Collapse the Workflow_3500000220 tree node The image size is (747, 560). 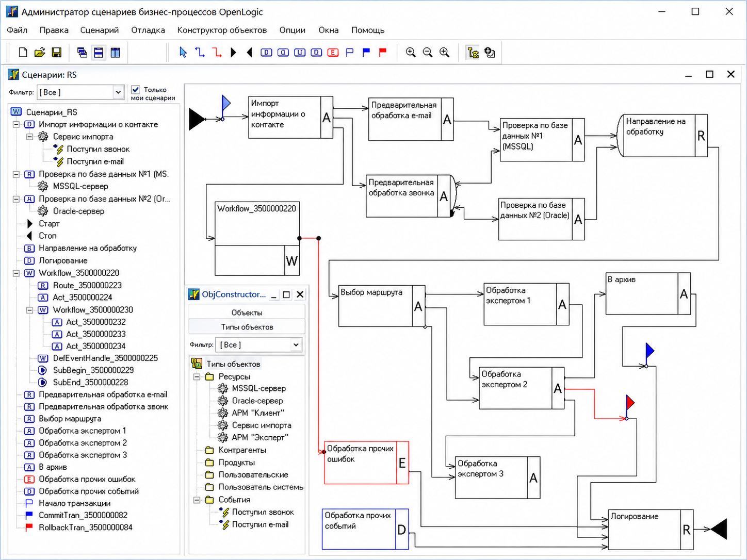coord(16,273)
